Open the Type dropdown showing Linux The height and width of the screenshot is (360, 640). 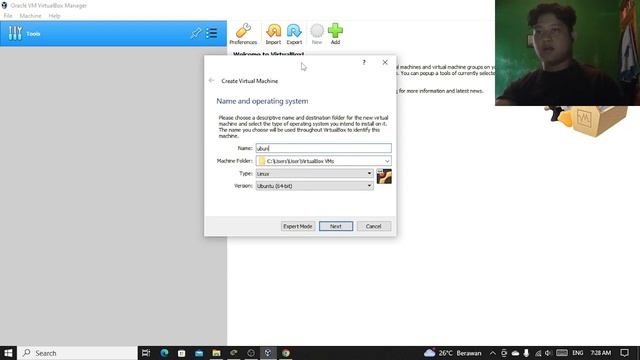314,173
